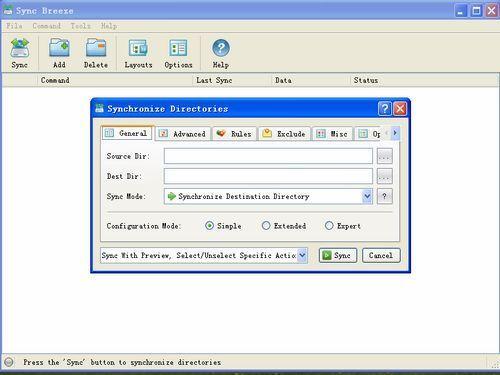Click the Delete toolbar icon
Image resolution: width=500 pixels, height=375 pixels.
click(96, 53)
